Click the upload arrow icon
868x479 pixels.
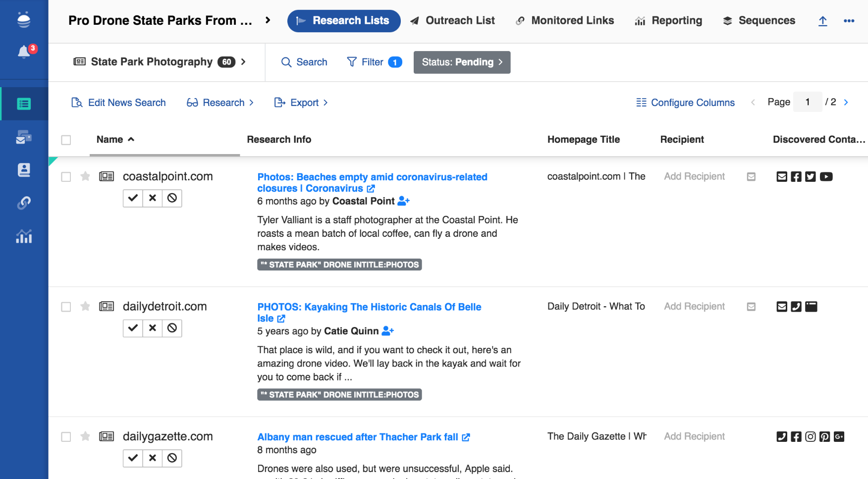[x=822, y=21]
